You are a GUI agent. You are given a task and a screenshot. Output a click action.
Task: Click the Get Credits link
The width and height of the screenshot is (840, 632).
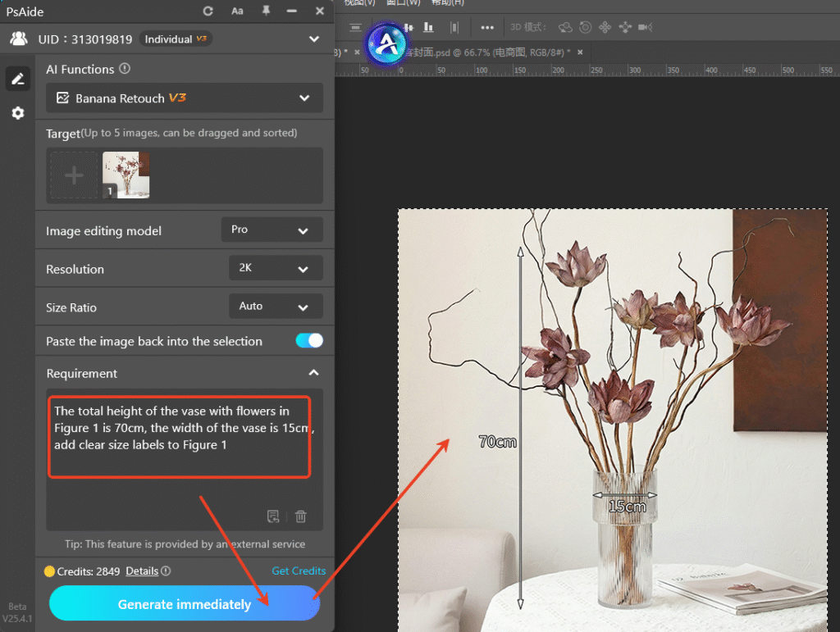click(x=299, y=571)
